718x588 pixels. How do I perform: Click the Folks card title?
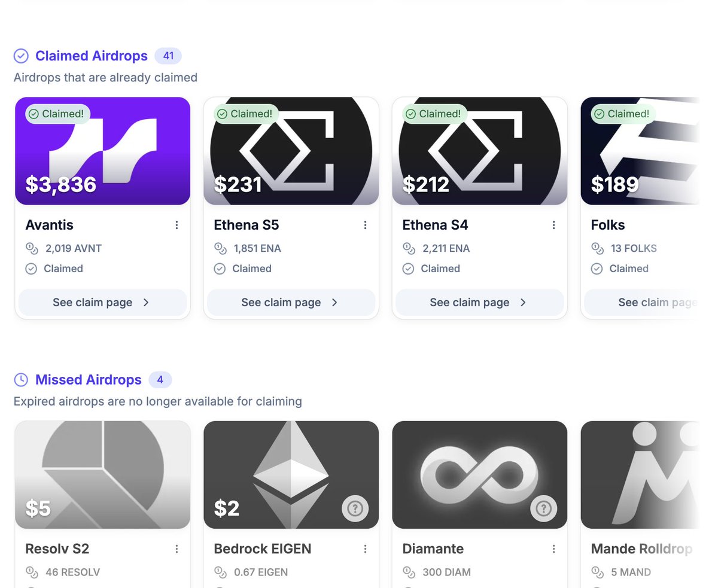(x=608, y=225)
